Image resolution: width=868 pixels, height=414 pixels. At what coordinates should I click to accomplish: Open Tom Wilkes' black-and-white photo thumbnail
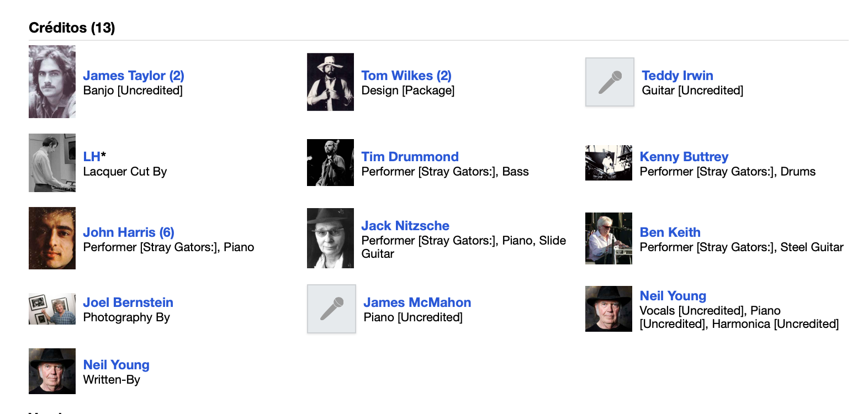pyautogui.click(x=330, y=82)
